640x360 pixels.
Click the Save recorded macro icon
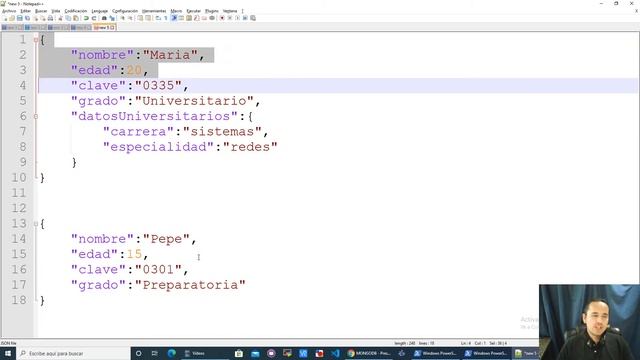[x=253, y=18]
